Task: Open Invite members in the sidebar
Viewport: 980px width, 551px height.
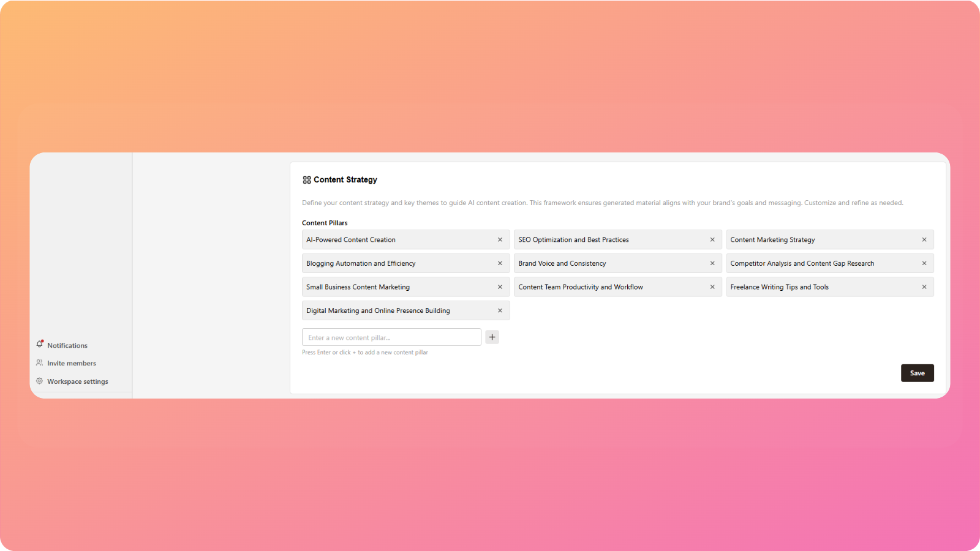Action: 72,363
